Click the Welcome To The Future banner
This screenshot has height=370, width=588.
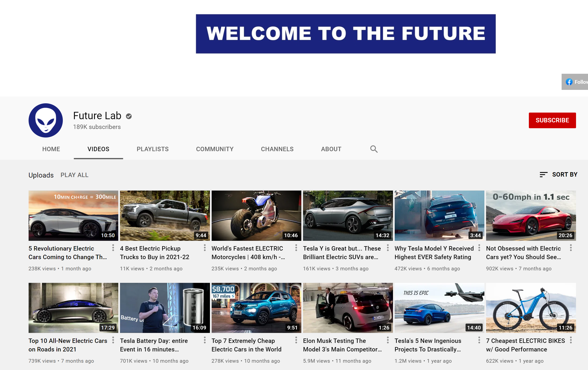pyautogui.click(x=346, y=34)
